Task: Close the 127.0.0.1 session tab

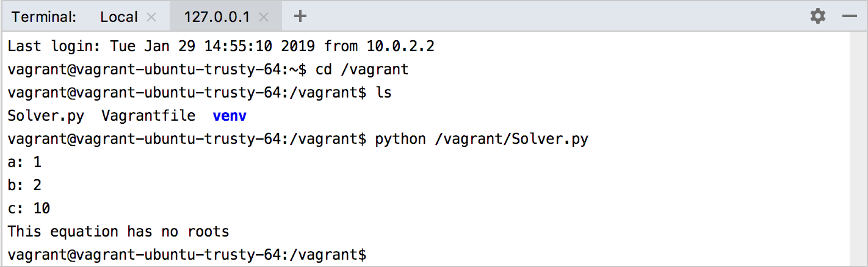Action: (x=264, y=17)
